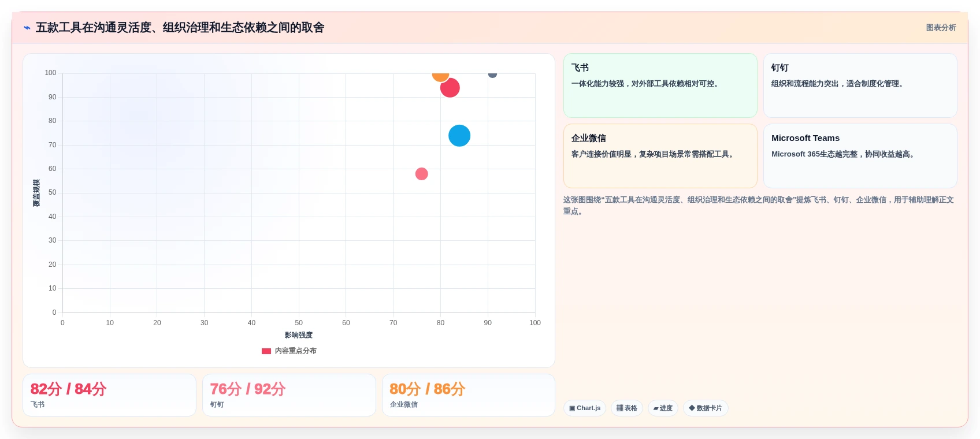This screenshot has height=439, width=980.
Task: Select the 企业微信 summary card
Action: click(660, 156)
